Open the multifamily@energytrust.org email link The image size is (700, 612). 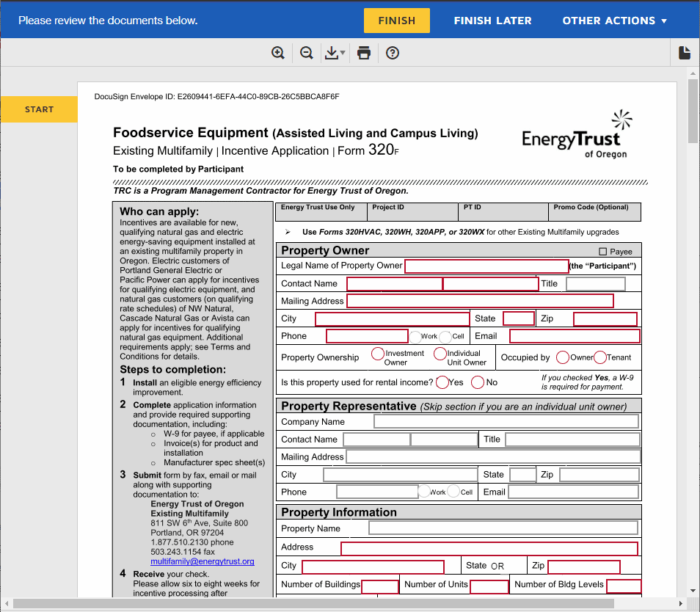(x=203, y=561)
